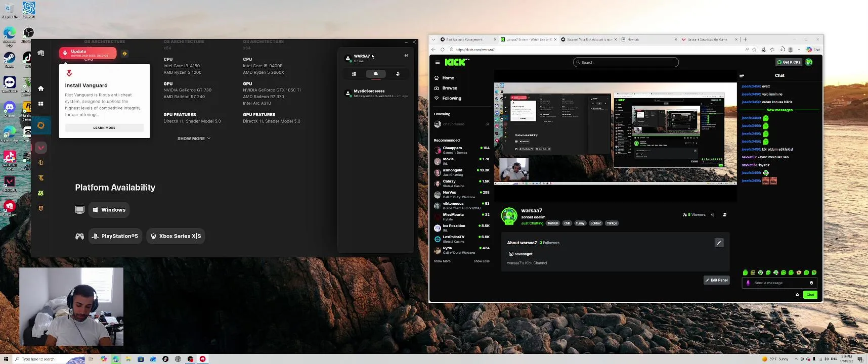The width and height of the screenshot is (868, 364).
Task: Switch to Riot Account Management browser tab
Action: [468, 39]
